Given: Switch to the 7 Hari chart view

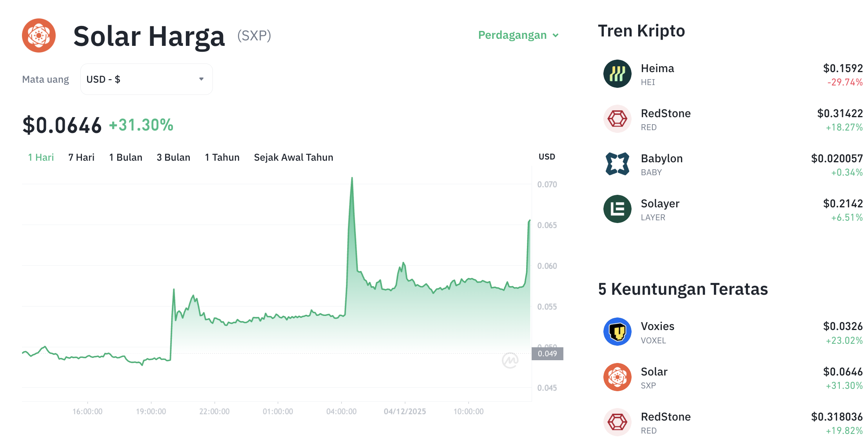Looking at the screenshot, I should [x=81, y=157].
